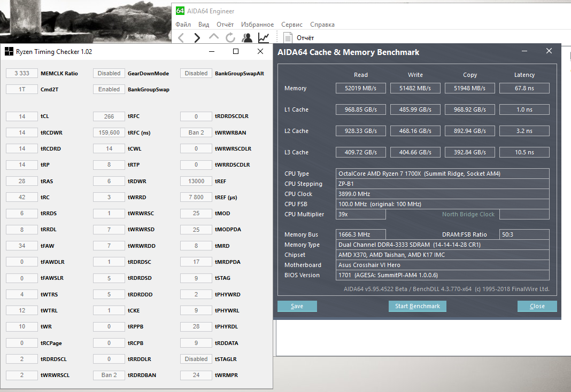Click the tREF value box showing 13000
This screenshot has height=392, width=571.
196,181
